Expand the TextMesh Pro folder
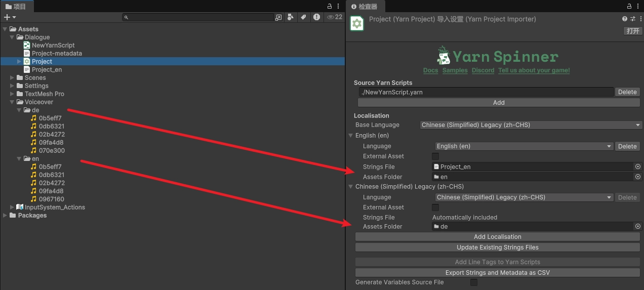Screen dimensions: 644x290 coord(12,94)
